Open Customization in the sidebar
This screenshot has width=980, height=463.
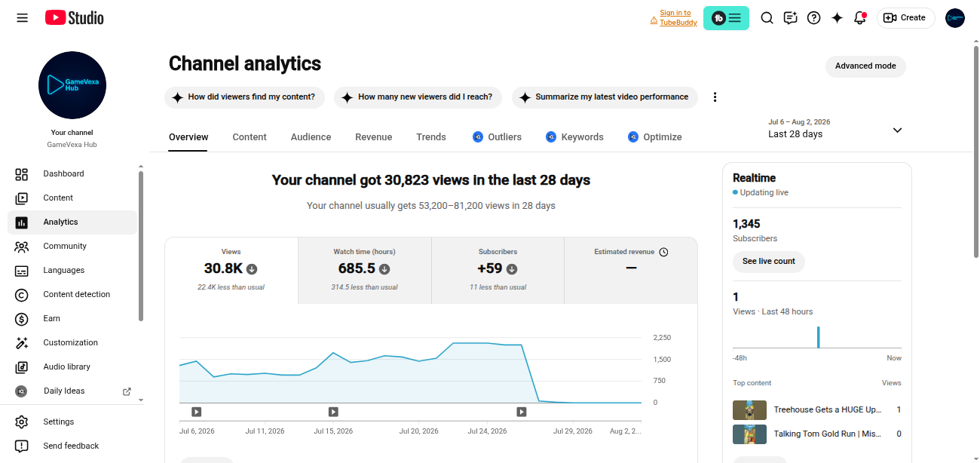(x=72, y=342)
